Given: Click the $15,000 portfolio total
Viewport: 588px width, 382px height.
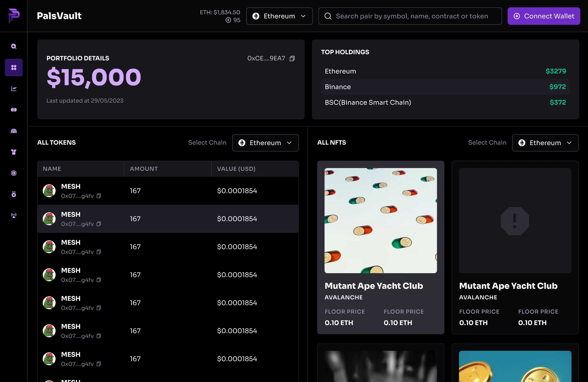Looking at the screenshot, I should pos(94,77).
